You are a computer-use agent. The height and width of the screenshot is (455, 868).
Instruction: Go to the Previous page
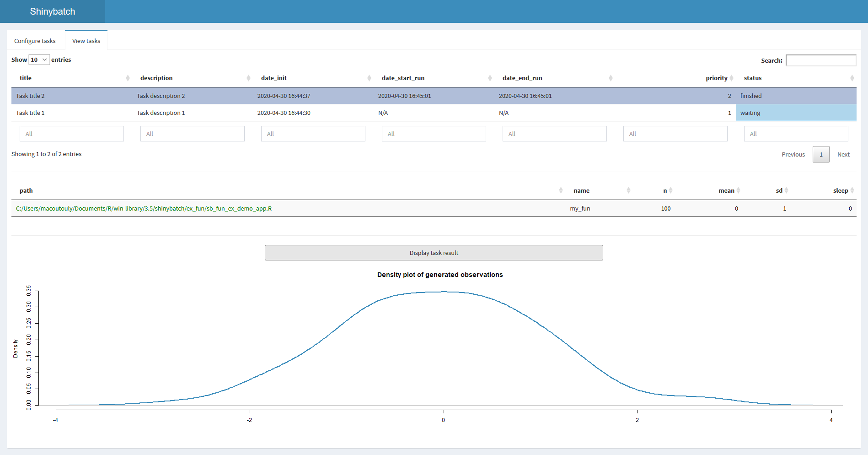click(x=793, y=154)
